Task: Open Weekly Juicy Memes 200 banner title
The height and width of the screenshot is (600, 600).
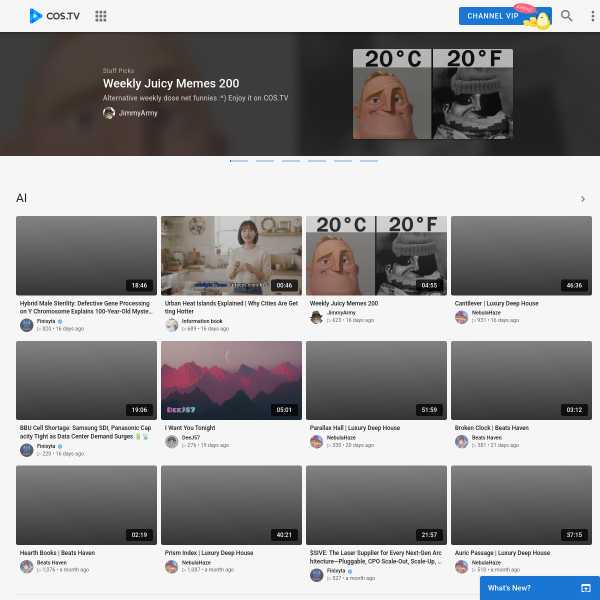Action: tap(171, 83)
